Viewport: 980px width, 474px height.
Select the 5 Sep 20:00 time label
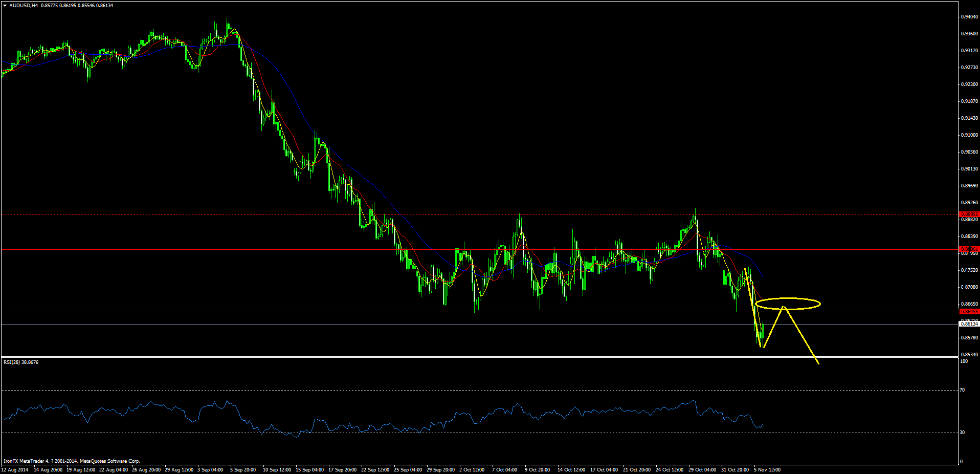click(243, 470)
